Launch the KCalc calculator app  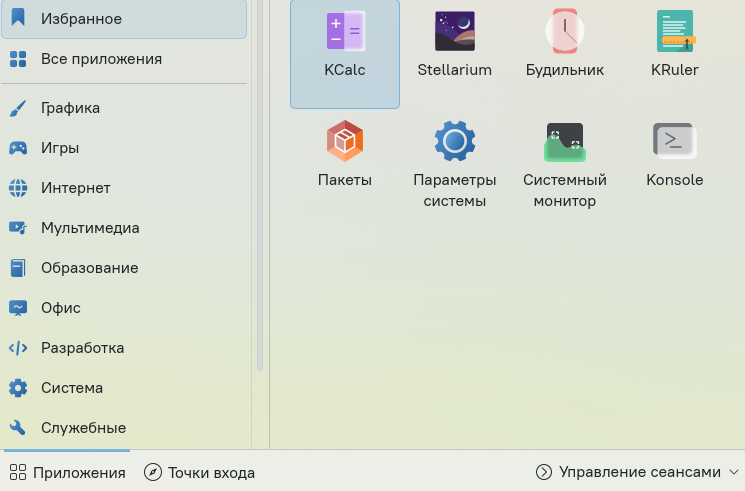click(x=345, y=53)
